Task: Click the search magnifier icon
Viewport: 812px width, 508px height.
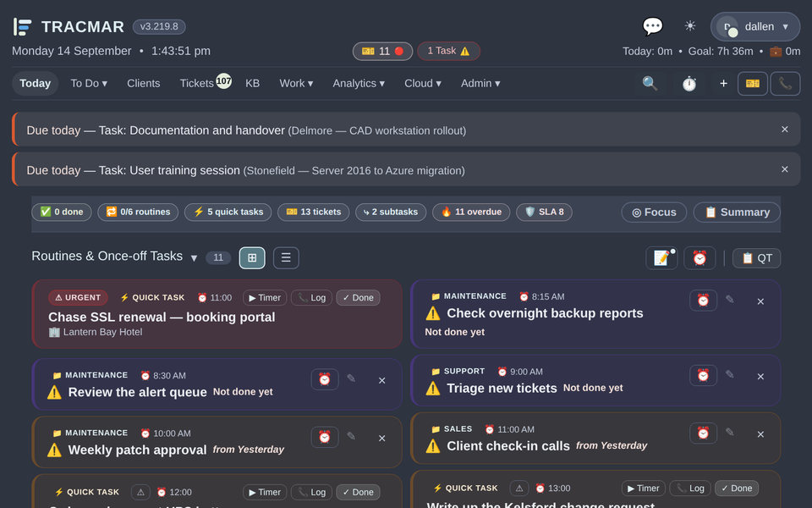Action: 650,84
